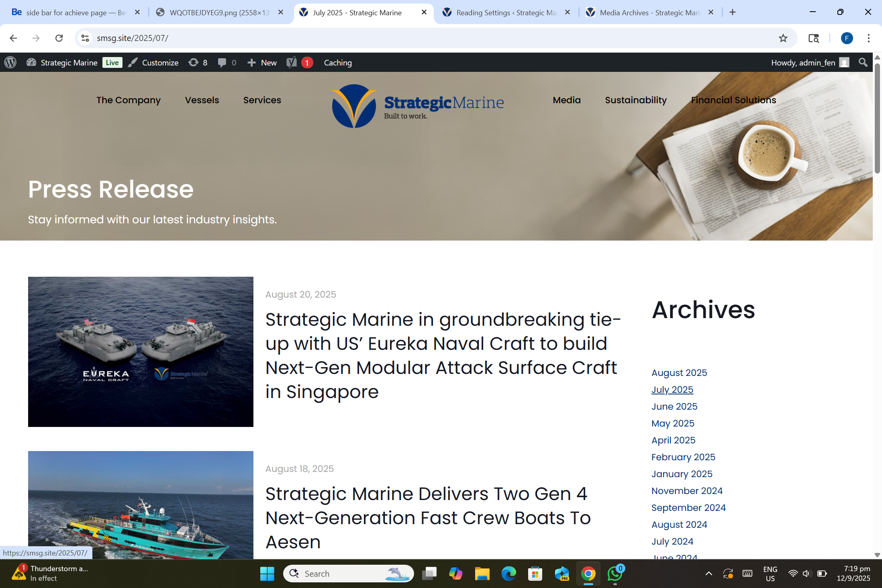Open Thunderstorm weather alert widget
Viewport: 882px width, 588px height.
tap(50, 573)
